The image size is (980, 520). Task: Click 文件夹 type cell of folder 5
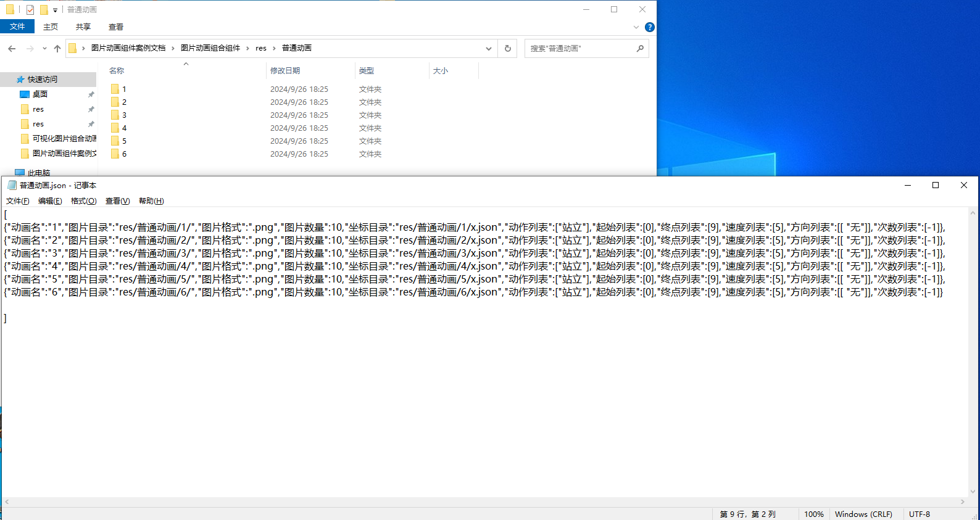point(370,141)
